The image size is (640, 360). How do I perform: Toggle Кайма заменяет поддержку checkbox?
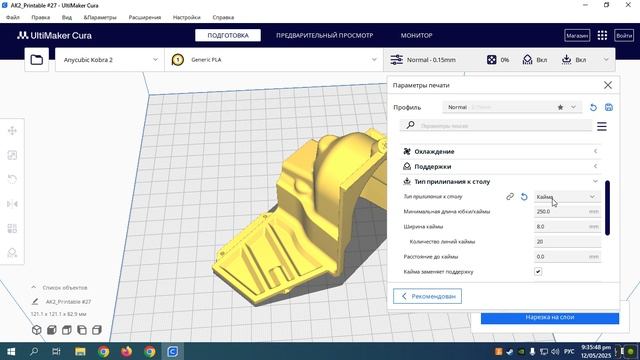coord(538,271)
